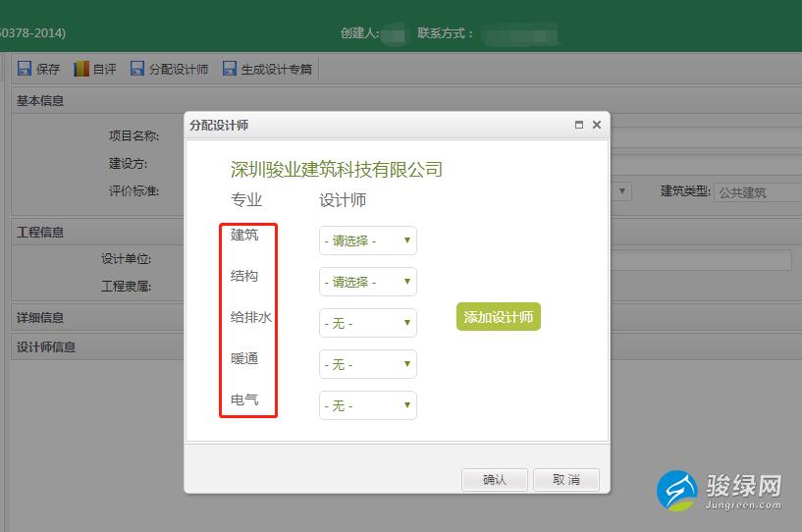This screenshot has width=802, height=532.
Task: Click the 保存 save icon in toolbar
Action: pyautogui.click(x=25, y=69)
